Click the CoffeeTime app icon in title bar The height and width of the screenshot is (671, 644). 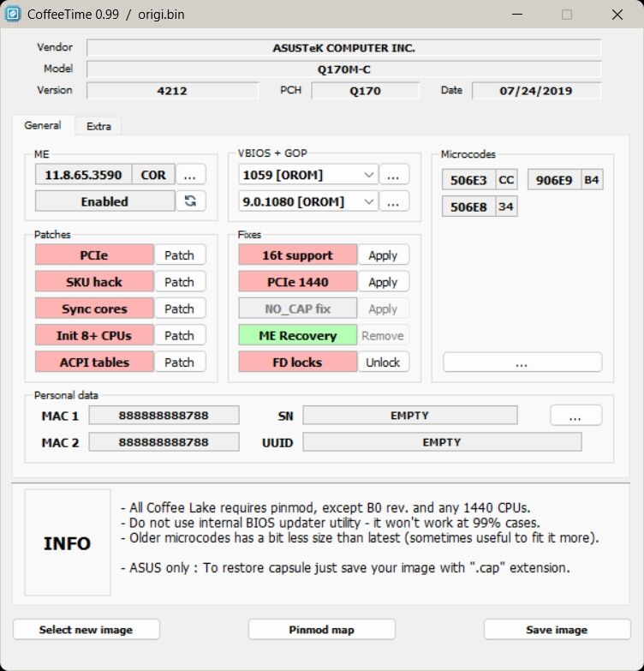click(12, 14)
